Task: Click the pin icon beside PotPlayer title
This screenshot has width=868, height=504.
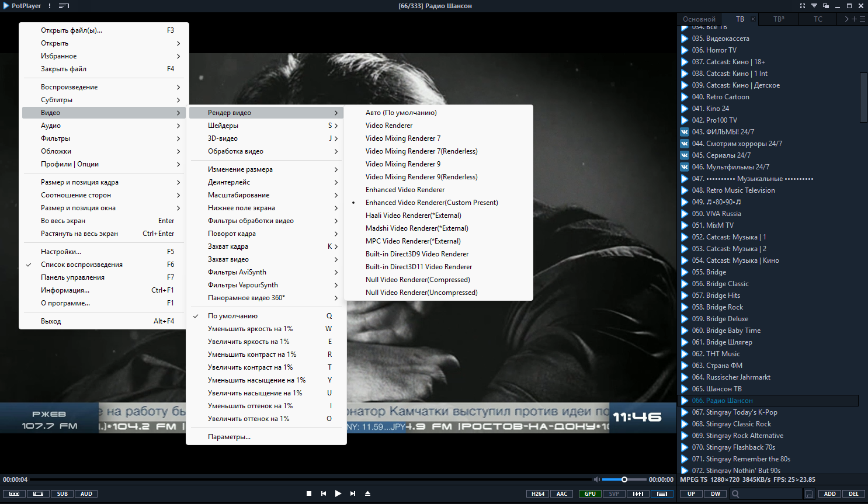Action: (x=50, y=6)
